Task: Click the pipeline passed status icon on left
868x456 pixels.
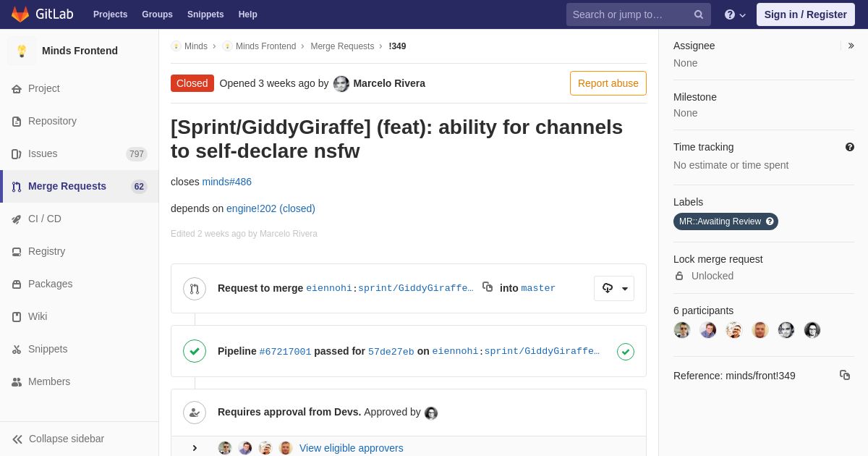Action: 195,351
